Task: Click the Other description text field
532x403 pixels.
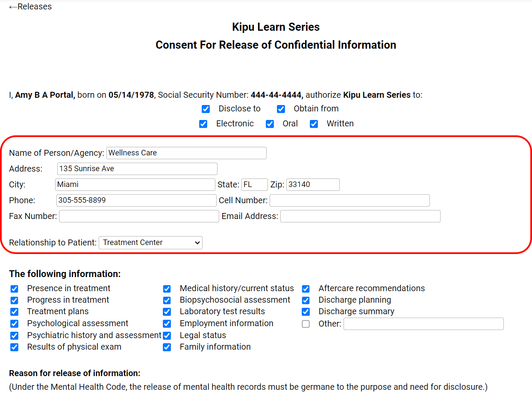Action: pos(423,324)
